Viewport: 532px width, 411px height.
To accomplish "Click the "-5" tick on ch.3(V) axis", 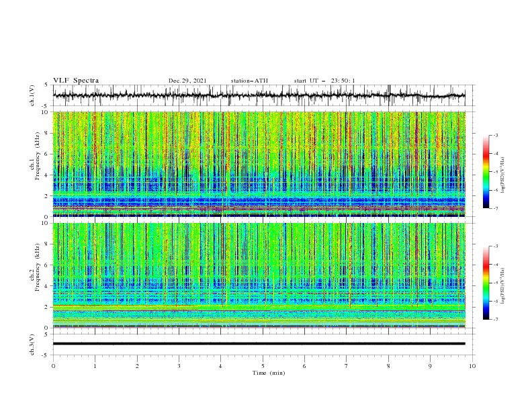I will pos(46,355).
